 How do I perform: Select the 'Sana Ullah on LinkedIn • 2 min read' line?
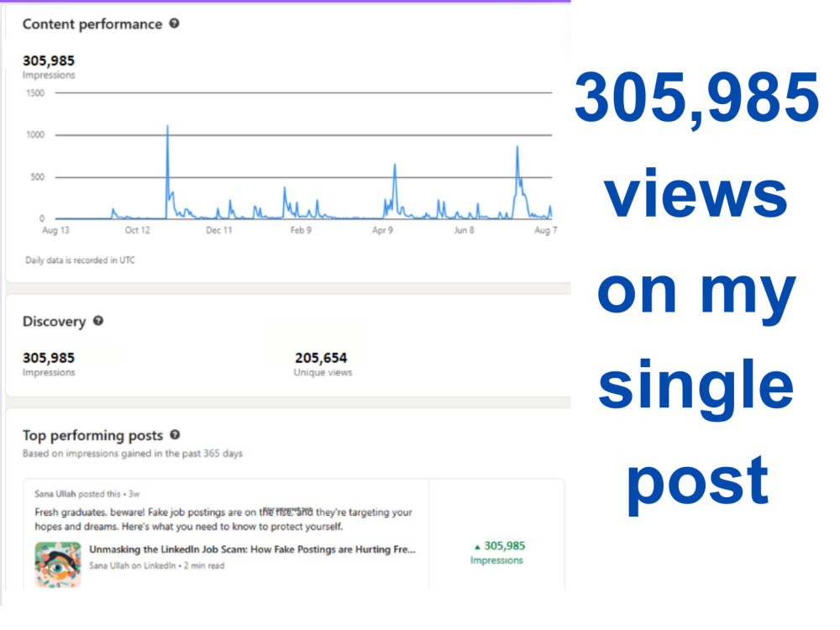(156, 565)
